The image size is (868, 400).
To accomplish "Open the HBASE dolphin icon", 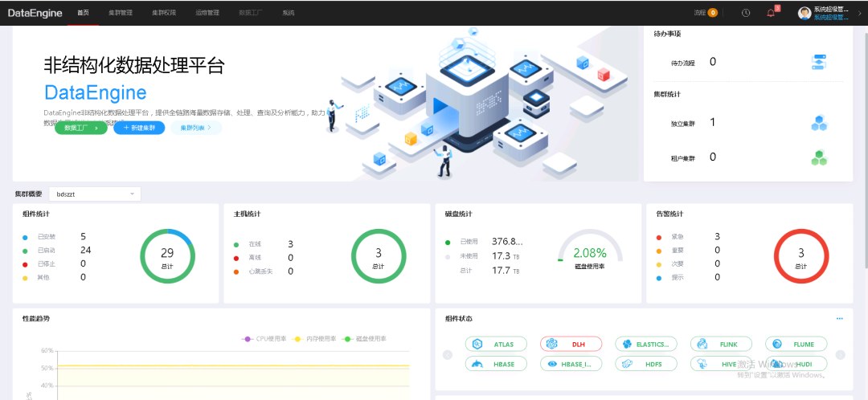I will pyautogui.click(x=477, y=364).
